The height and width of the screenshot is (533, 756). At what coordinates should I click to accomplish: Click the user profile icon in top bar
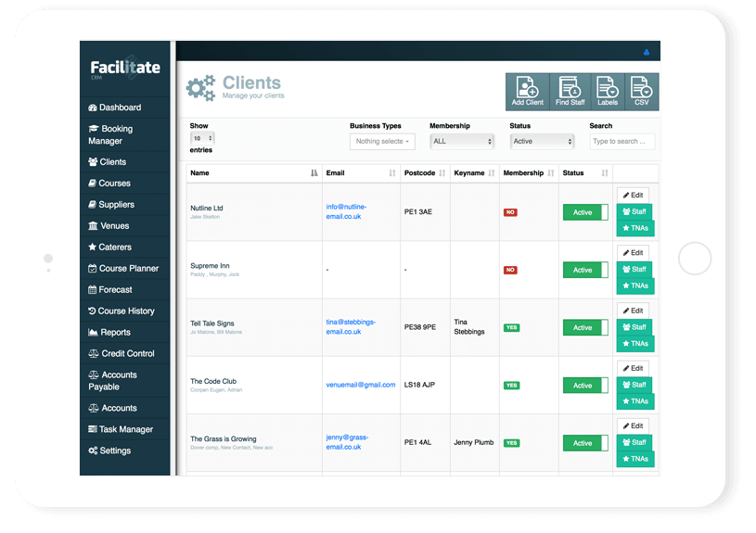coord(646,52)
